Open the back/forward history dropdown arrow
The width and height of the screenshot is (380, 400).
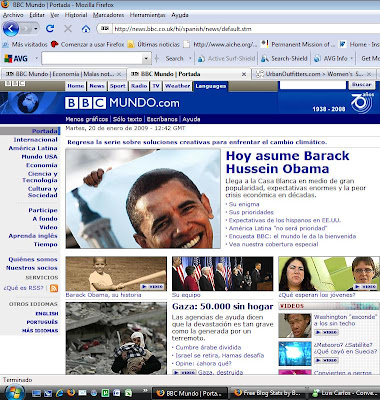tap(36, 29)
